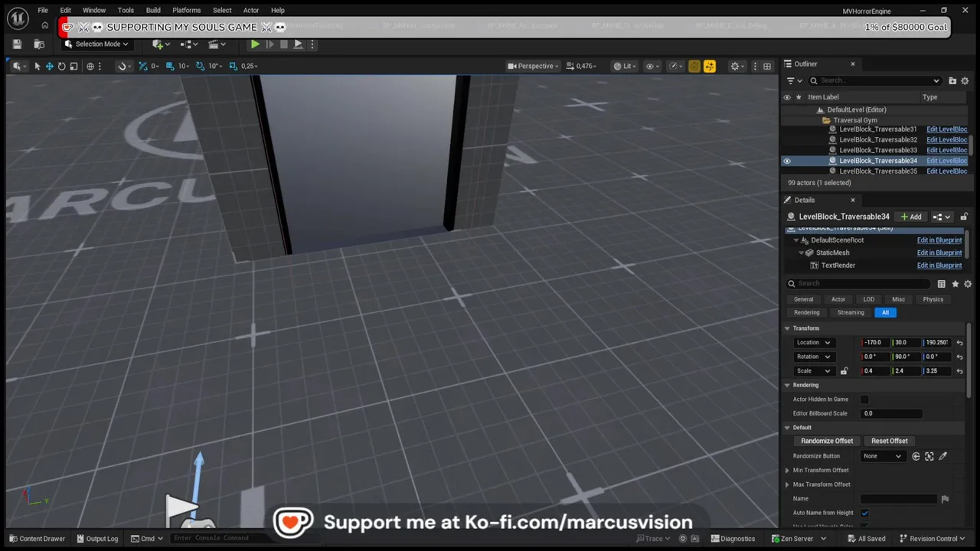Expand Min Transform Offset property

pyautogui.click(x=787, y=471)
